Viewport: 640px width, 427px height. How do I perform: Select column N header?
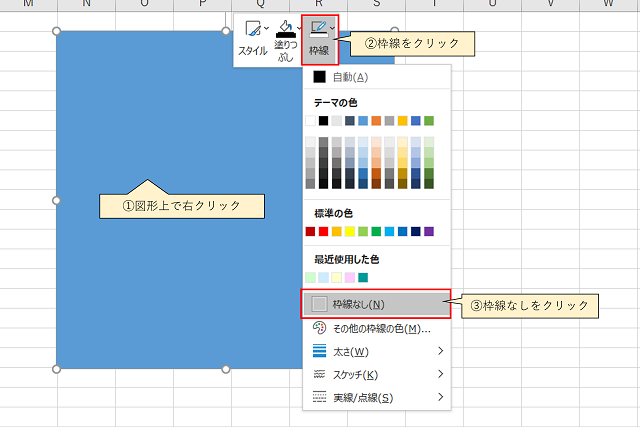(x=87, y=5)
